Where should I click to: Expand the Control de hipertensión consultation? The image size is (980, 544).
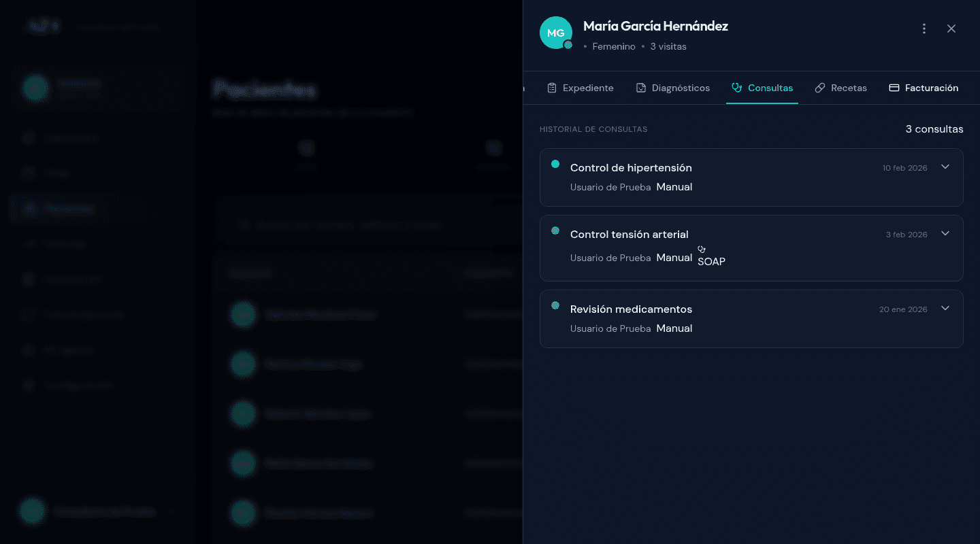pyautogui.click(x=945, y=167)
